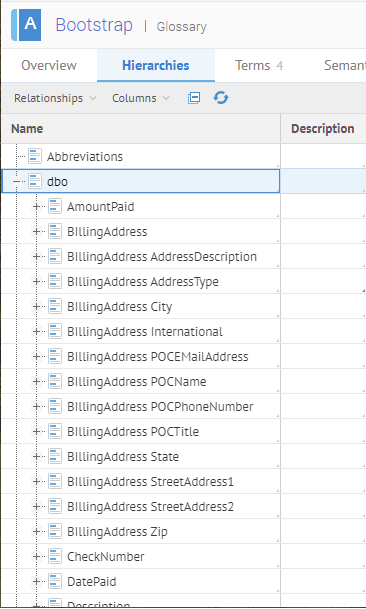This screenshot has height=609, width=366.
Task: Click the Description column header
Action: 323,129
